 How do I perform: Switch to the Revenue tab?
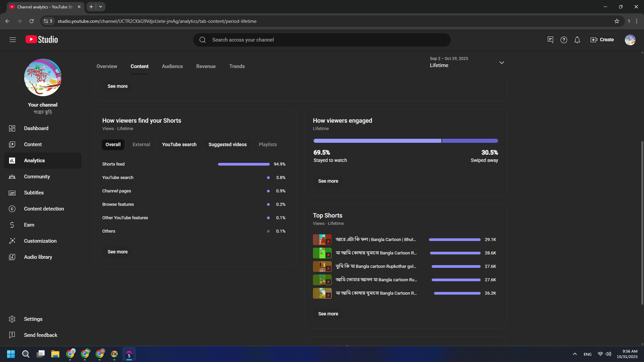pos(206,66)
